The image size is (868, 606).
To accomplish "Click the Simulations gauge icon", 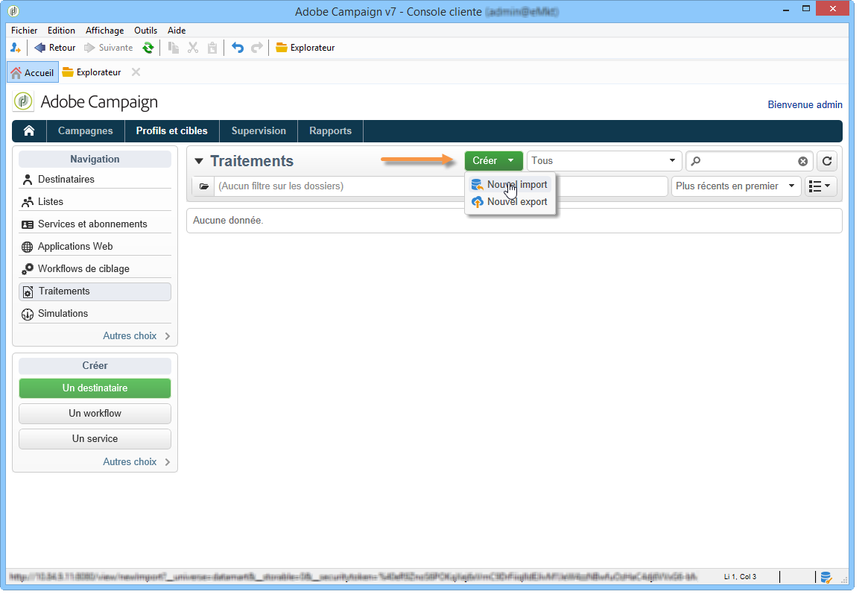I will click(27, 315).
